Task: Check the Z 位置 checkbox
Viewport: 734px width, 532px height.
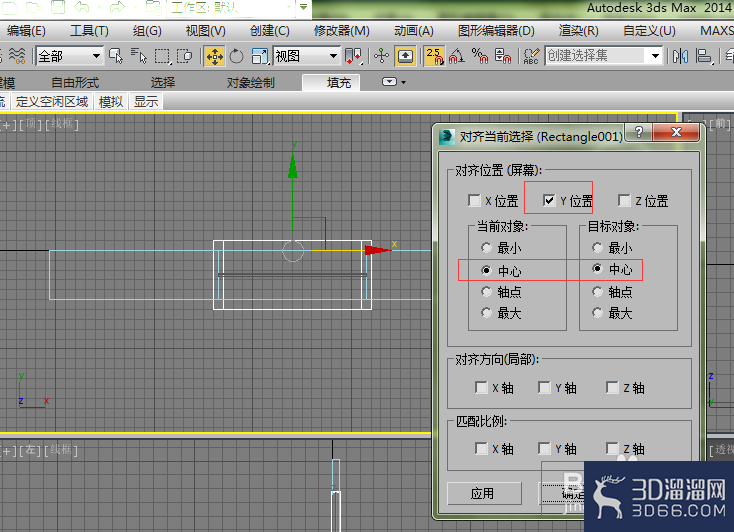Action: click(624, 200)
